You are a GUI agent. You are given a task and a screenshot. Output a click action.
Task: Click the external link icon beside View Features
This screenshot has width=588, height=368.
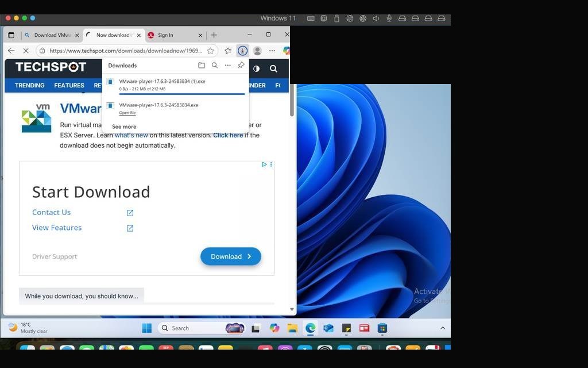click(x=130, y=228)
